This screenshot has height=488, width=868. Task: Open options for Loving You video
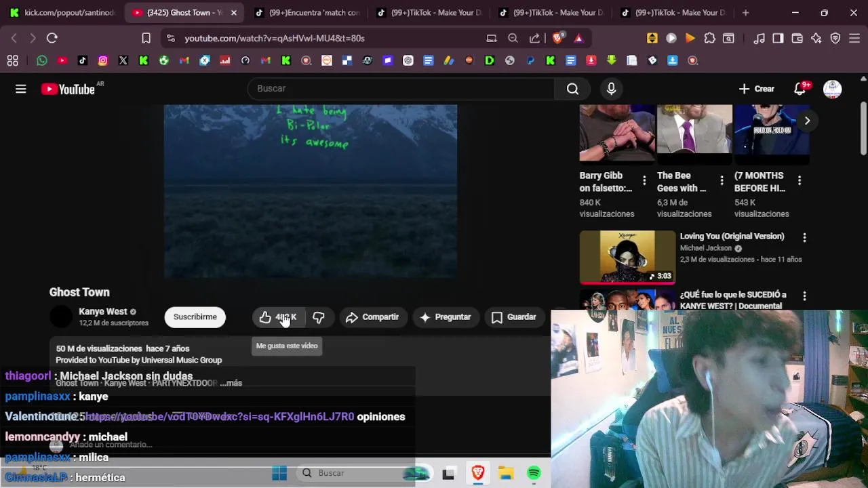pos(804,238)
